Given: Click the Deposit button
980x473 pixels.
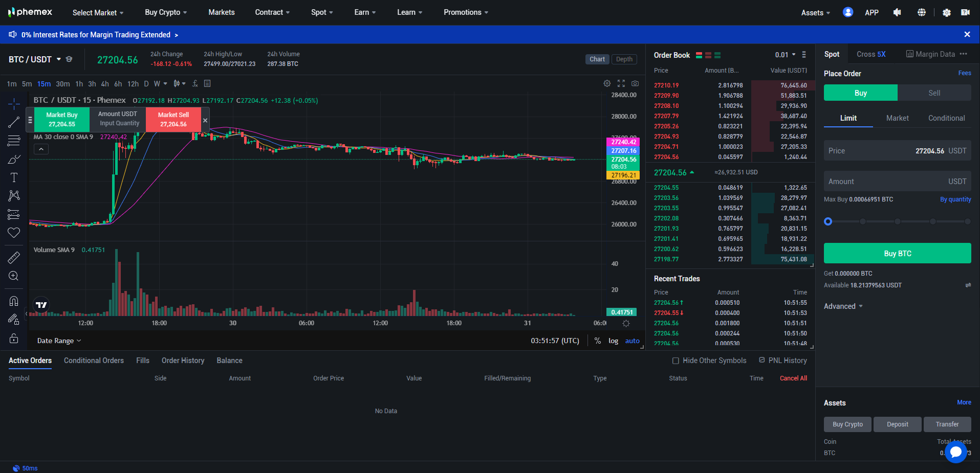Looking at the screenshot, I should 898,424.
